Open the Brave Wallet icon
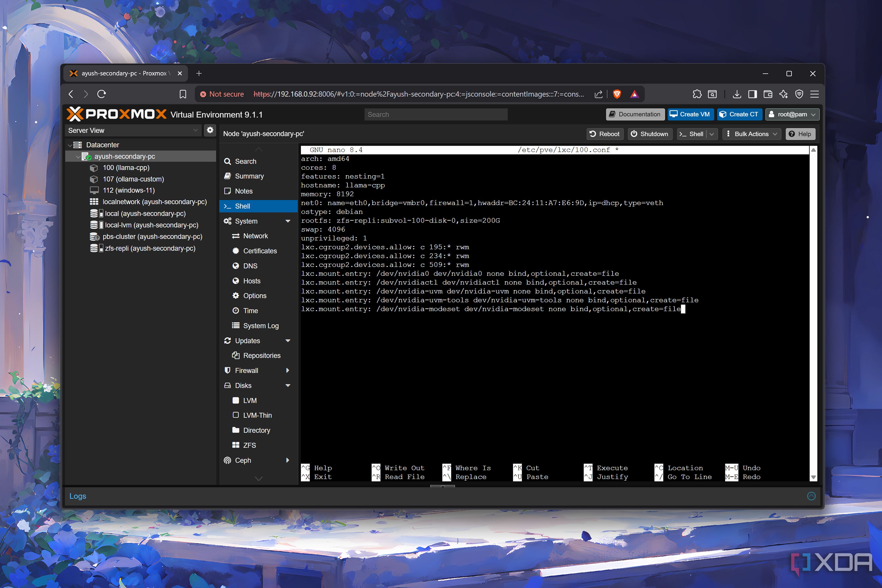The image size is (882, 588). (768, 94)
